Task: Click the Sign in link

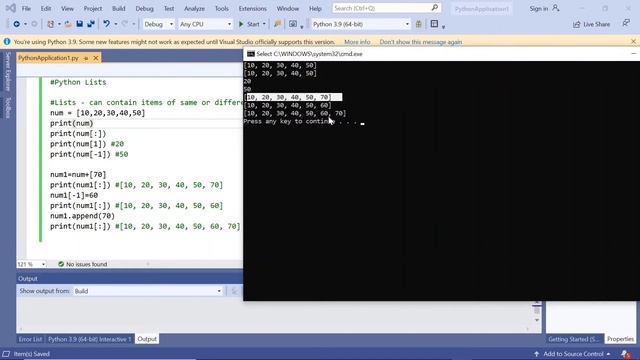Action: [x=539, y=8]
